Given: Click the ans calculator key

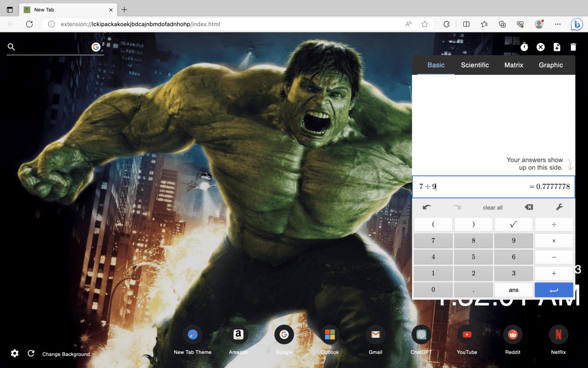Looking at the screenshot, I should (x=514, y=290).
